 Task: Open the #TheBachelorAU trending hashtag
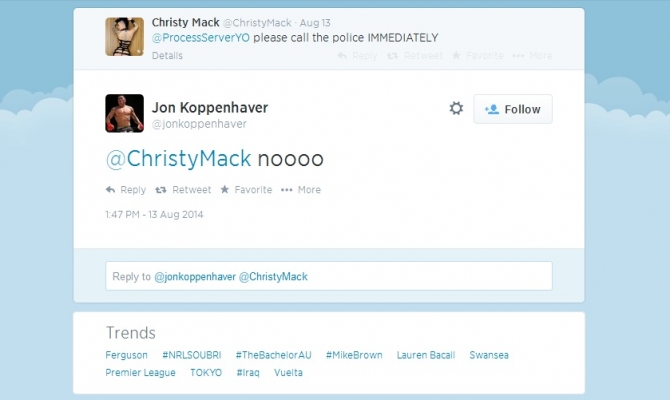273,355
